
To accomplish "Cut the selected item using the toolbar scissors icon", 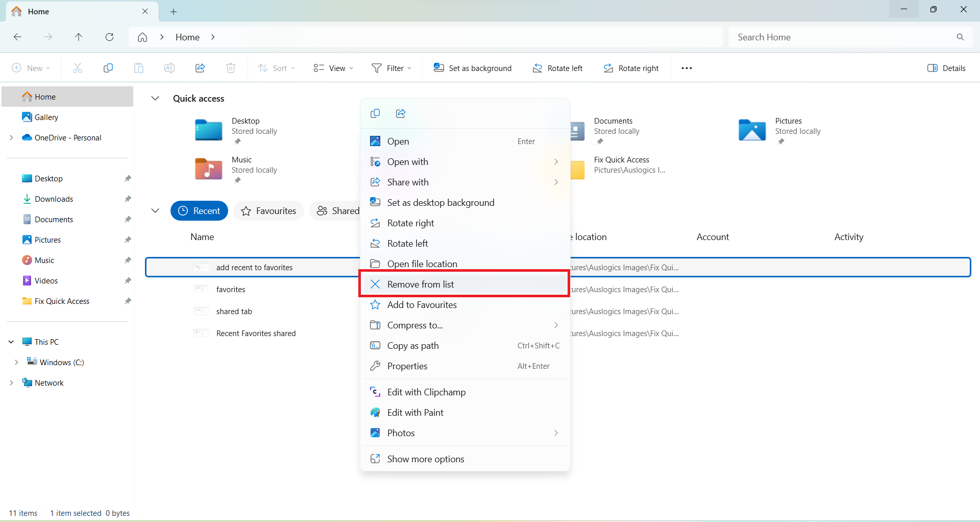I will tap(77, 67).
